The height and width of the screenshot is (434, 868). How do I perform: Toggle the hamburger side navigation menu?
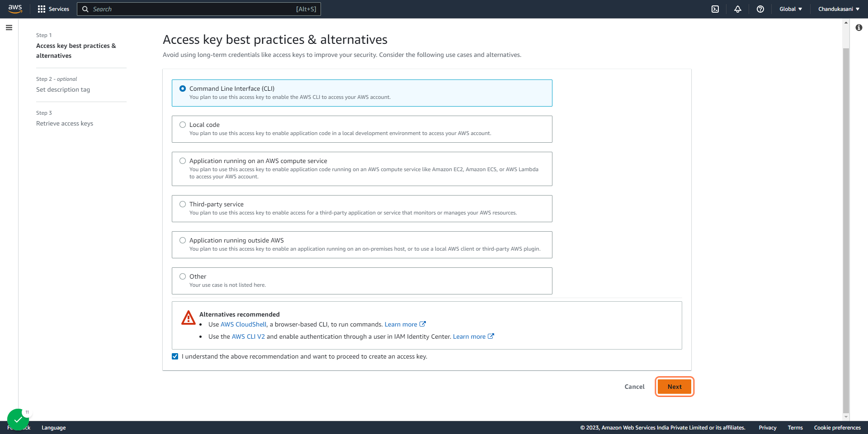(9, 28)
